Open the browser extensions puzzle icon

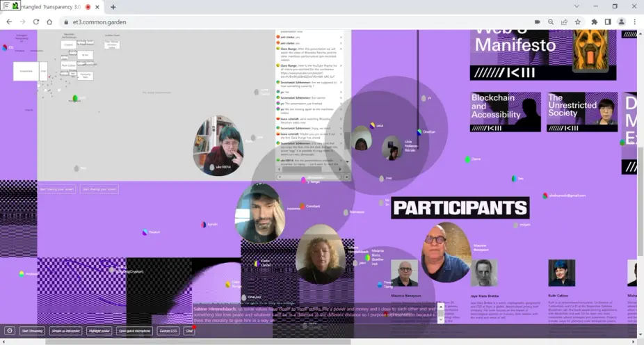[x=595, y=22]
